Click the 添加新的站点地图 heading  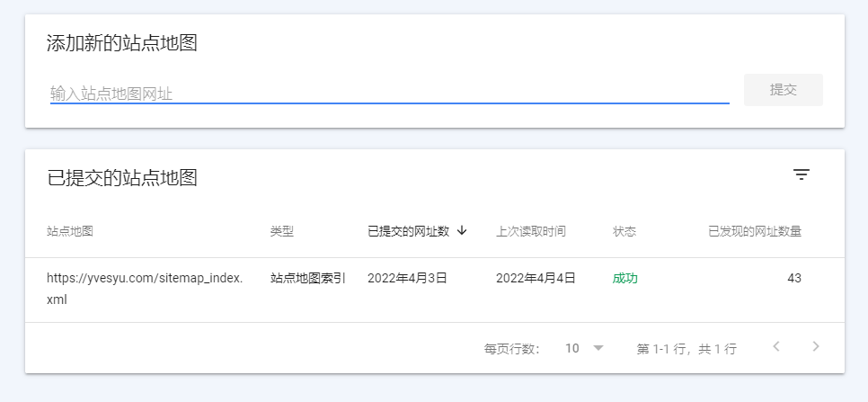coord(122,43)
